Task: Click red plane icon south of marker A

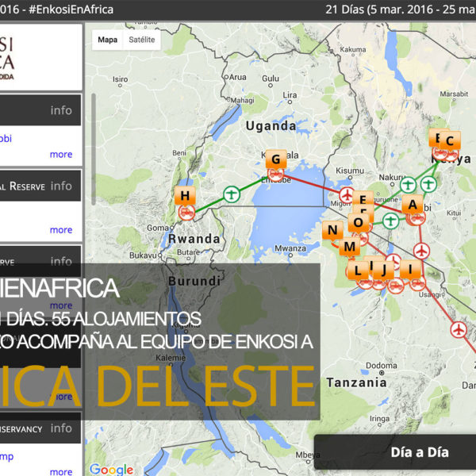Action: coord(421,251)
